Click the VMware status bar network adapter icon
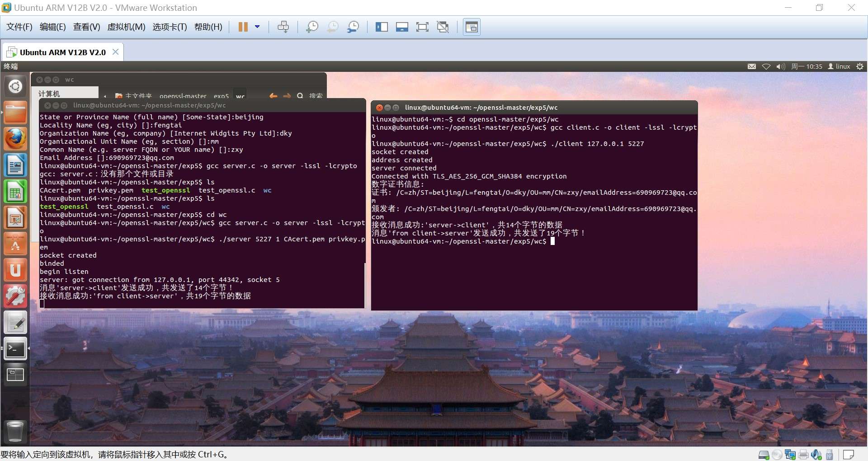This screenshot has width=868, height=461. pyautogui.click(x=790, y=455)
